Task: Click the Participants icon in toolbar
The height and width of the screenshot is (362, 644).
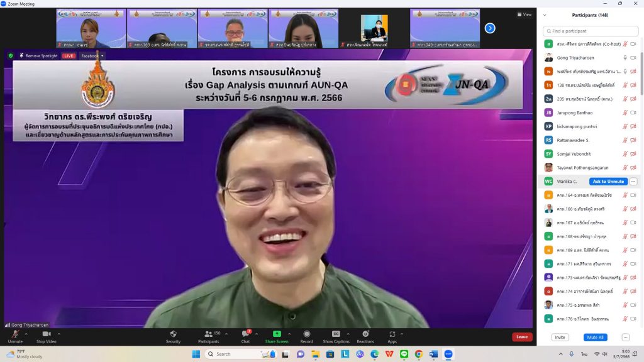Action: click(208, 334)
